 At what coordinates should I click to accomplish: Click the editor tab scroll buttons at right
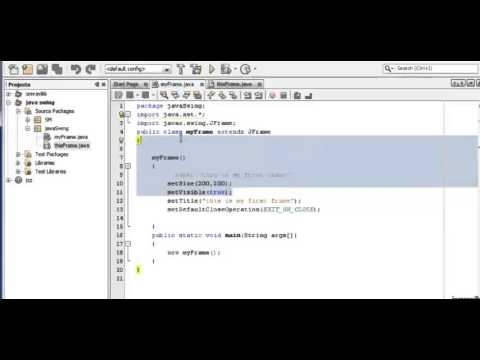pos(458,83)
